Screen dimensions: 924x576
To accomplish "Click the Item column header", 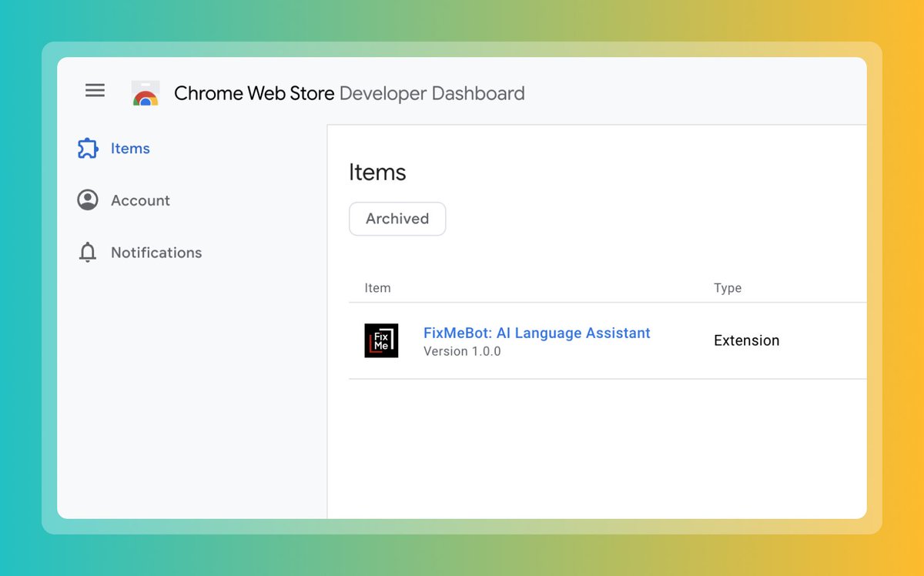I will point(377,288).
